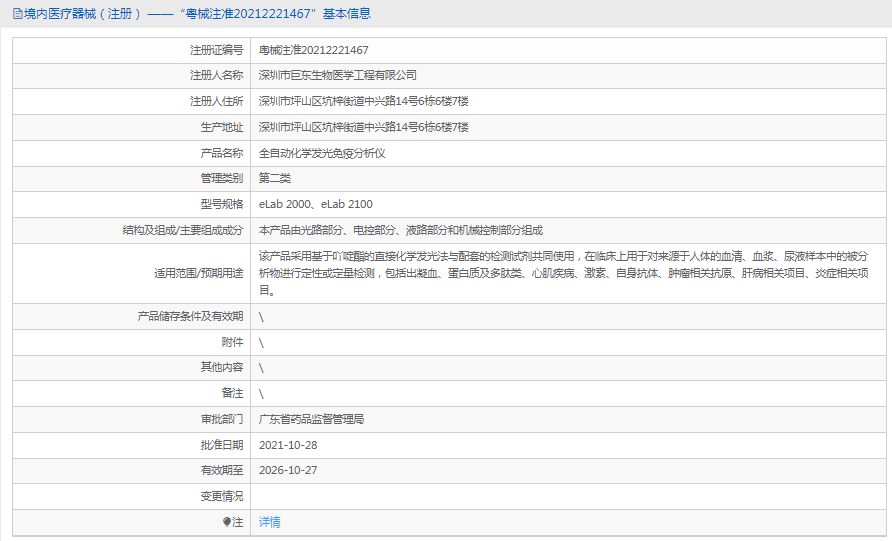The image size is (892, 541).
Task: Click the 管理类别 label
Action: pos(222,178)
